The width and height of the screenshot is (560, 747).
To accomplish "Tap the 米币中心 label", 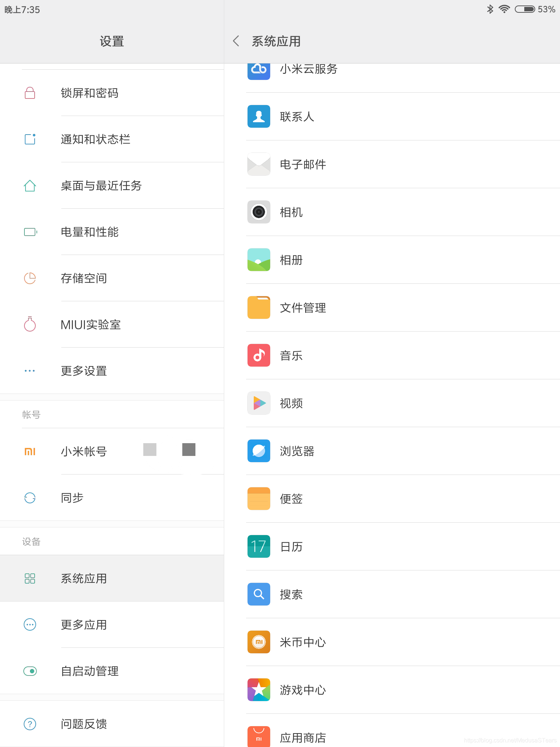I will click(303, 642).
